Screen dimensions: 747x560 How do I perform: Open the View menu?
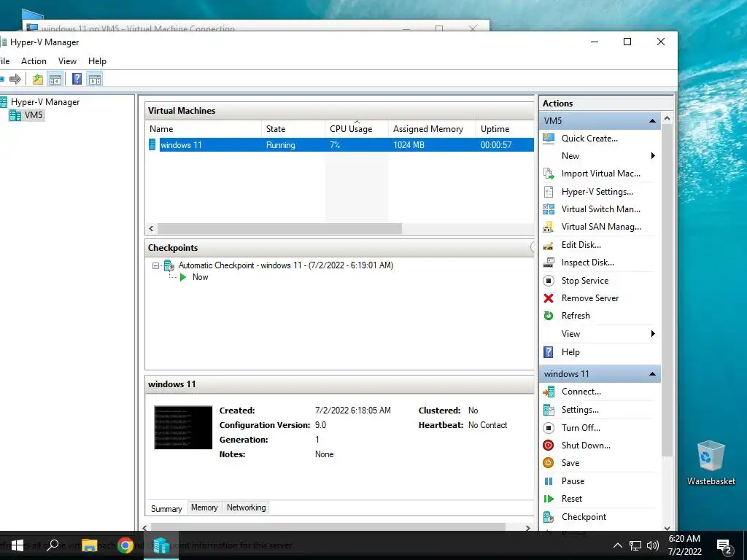[67, 61]
